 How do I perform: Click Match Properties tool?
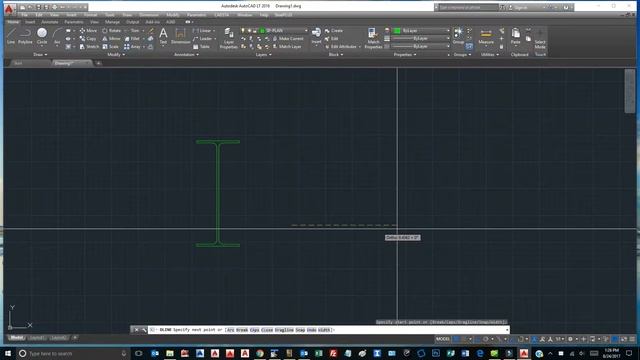(373, 38)
